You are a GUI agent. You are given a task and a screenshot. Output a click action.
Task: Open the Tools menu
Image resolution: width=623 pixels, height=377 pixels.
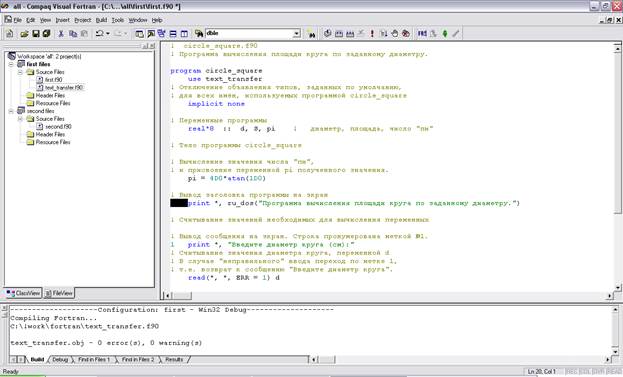(x=118, y=20)
